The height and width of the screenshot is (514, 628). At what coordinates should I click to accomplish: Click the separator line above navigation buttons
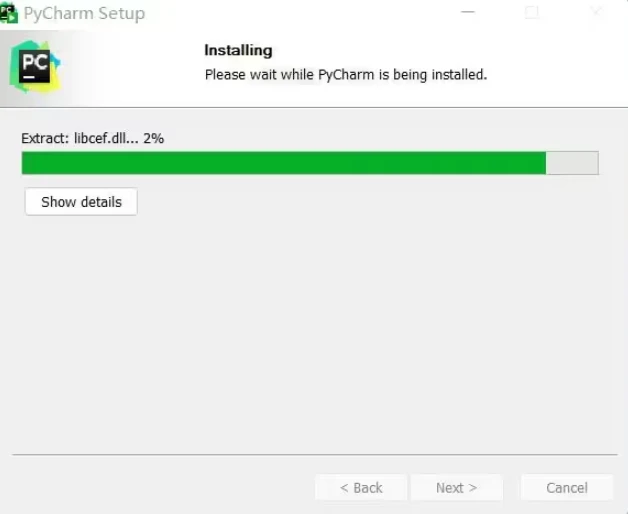click(315, 455)
